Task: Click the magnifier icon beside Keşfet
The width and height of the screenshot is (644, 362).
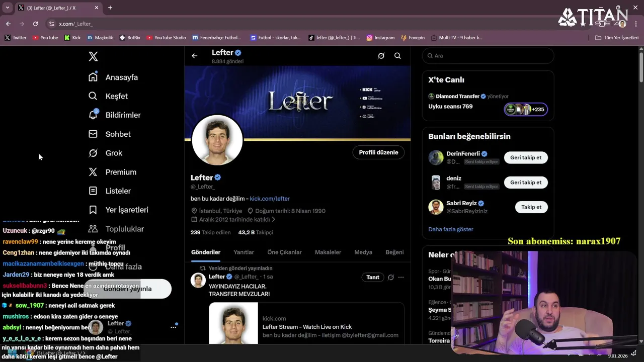Action: tap(93, 96)
